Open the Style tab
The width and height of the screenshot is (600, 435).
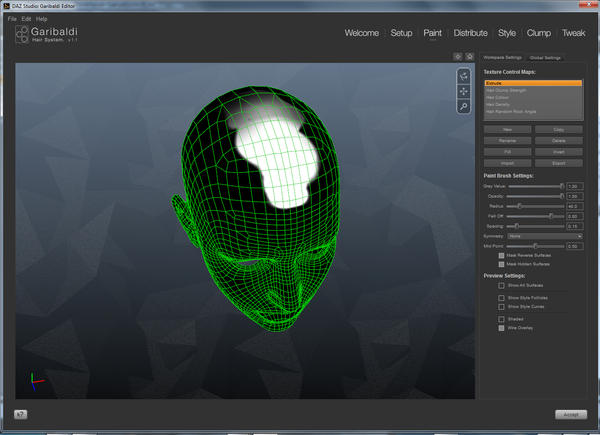[507, 33]
